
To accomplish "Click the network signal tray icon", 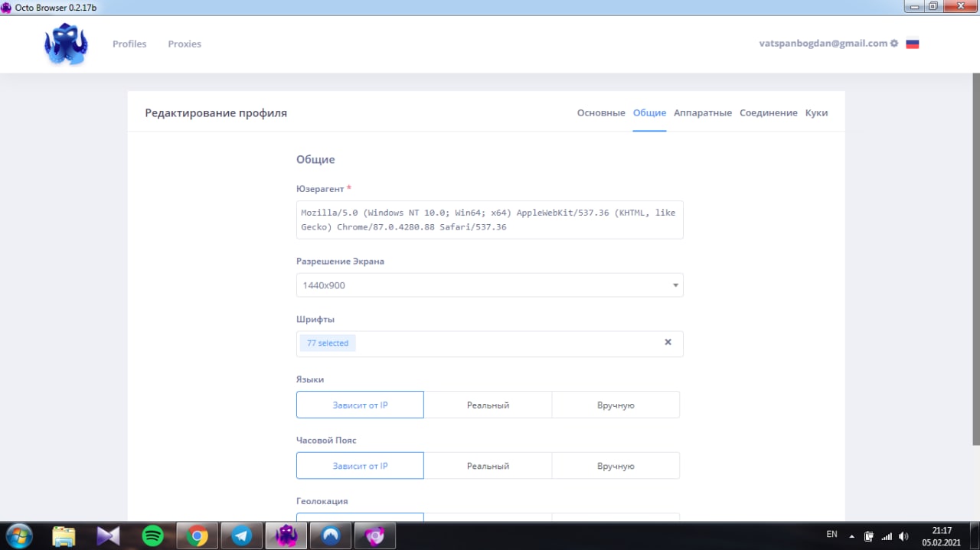I will 887,536.
